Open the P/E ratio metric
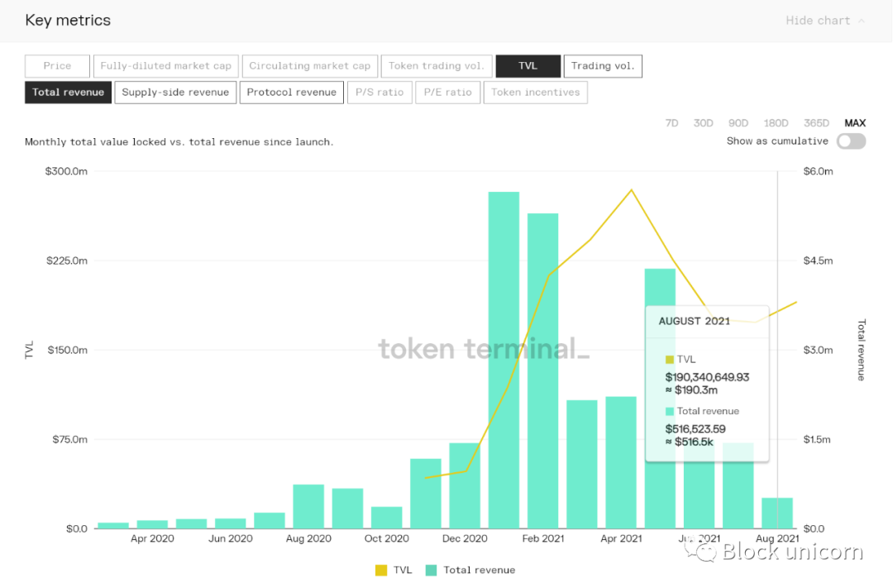 pyautogui.click(x=447, y=92)
